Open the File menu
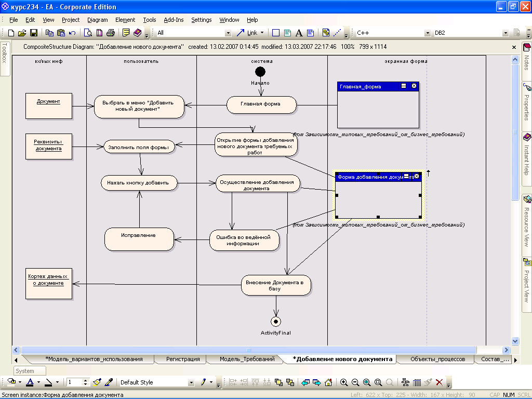This screenshot has width=532, height=399. 14,20
